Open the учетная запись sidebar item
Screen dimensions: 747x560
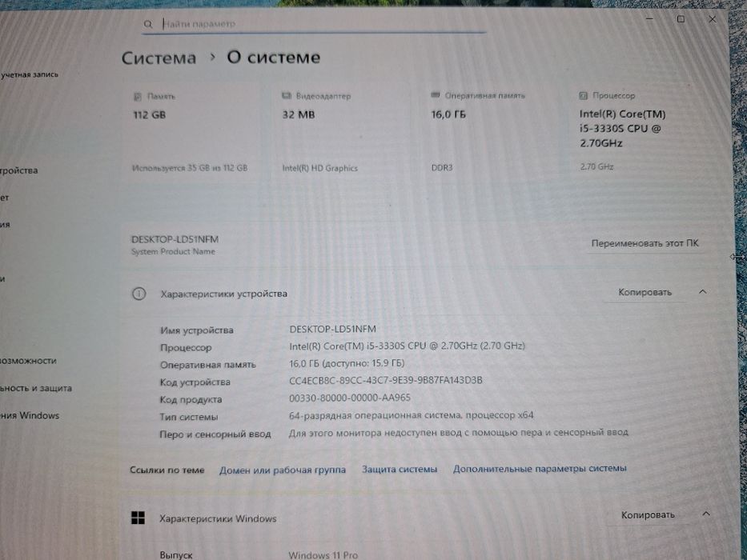(x=29, y=74)
